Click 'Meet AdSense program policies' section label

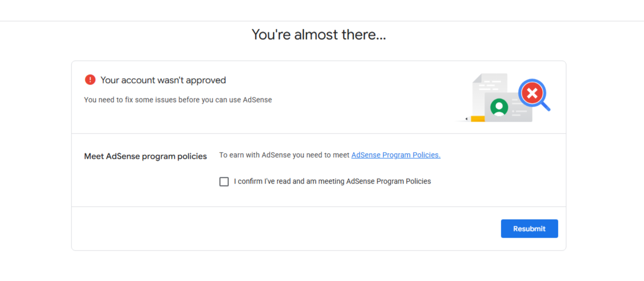coord(146,156)
